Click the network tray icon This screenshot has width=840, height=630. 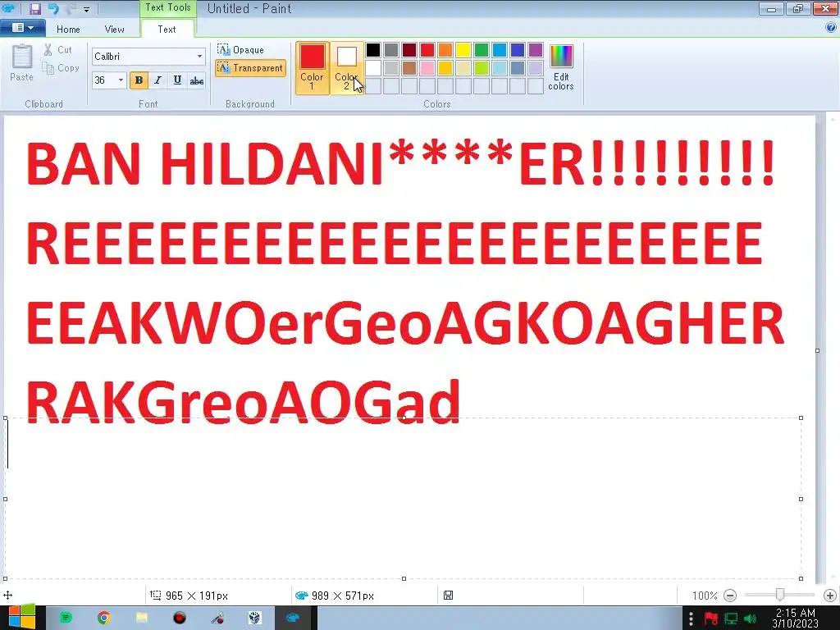[731, 619]
